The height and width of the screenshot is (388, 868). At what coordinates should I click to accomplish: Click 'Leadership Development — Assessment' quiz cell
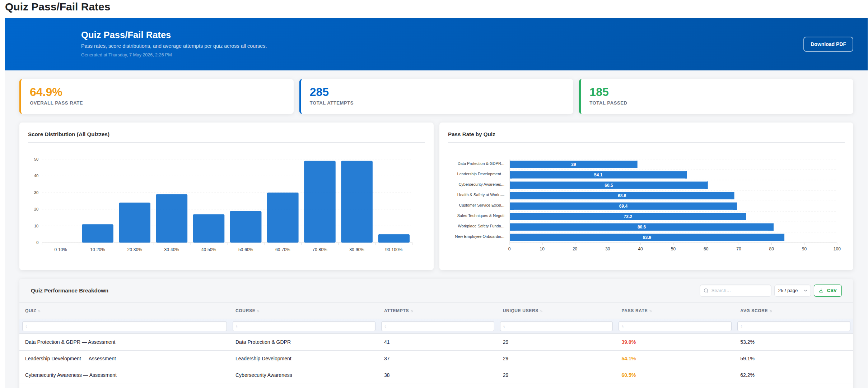(70, 359)
